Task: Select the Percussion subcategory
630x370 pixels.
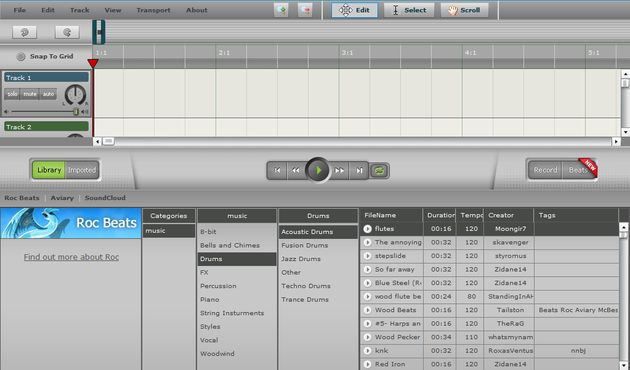Action: 237,286
